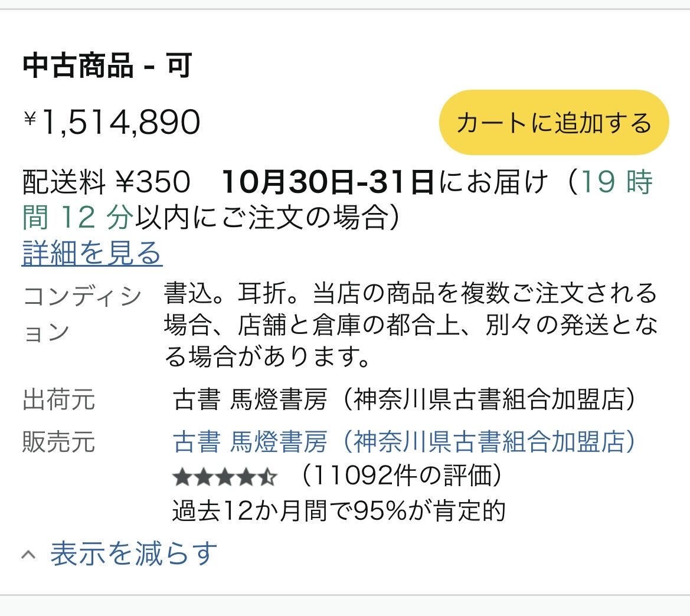Click the 中古商品 - 可 heading

pyautogui.click(x=107, y=65)
